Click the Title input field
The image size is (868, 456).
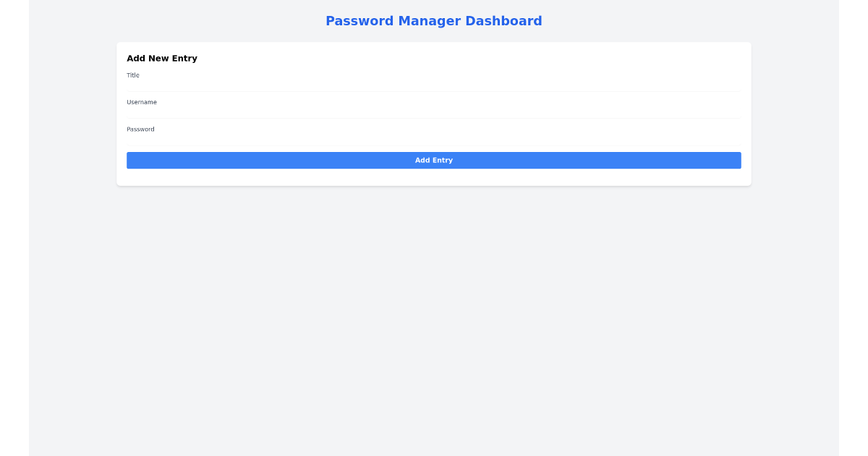pyautogui.click(x=434, y=80)
